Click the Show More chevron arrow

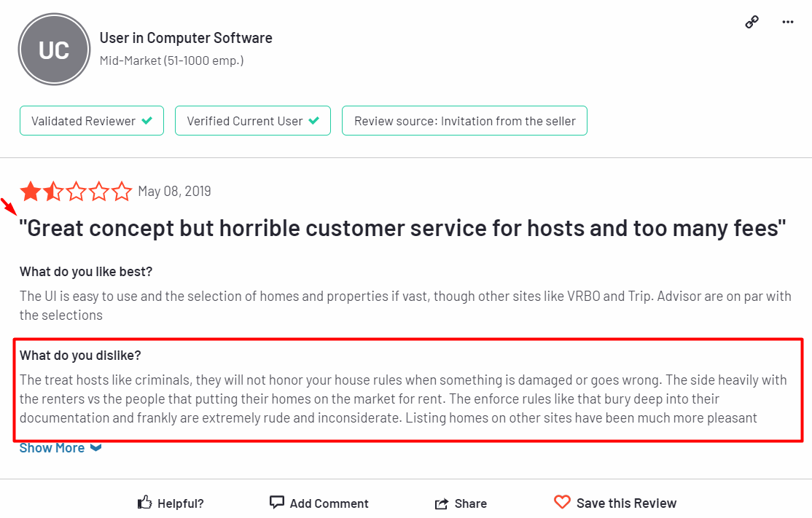tap(95, 447)
